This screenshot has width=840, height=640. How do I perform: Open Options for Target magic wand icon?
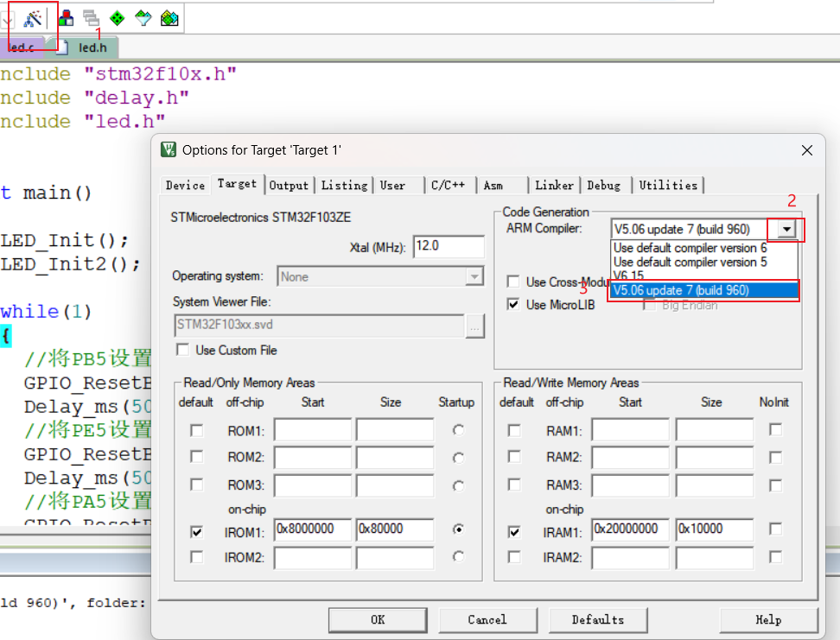click(x=33, y=19)
